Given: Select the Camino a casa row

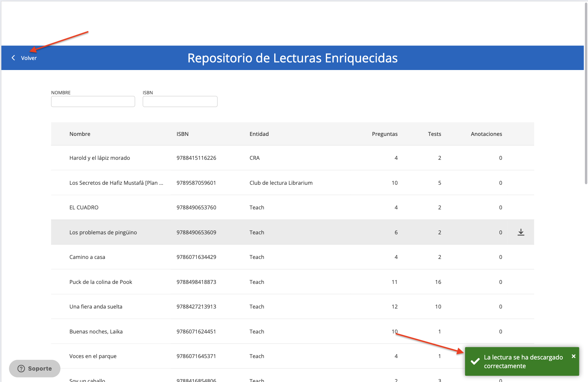Looking at the screenshot, I should (293, 257).
